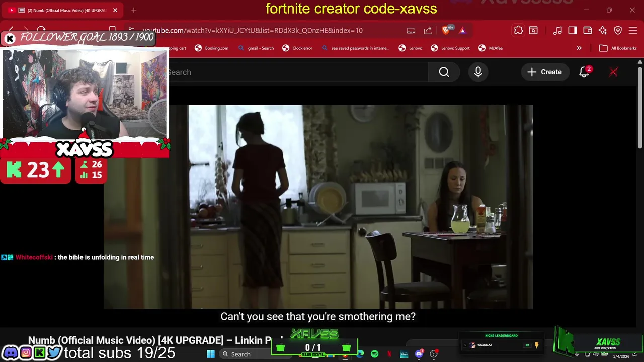Open the gmail - Search bookmark
This screenshot has height=362, width=644.
[x=256, y=48]
